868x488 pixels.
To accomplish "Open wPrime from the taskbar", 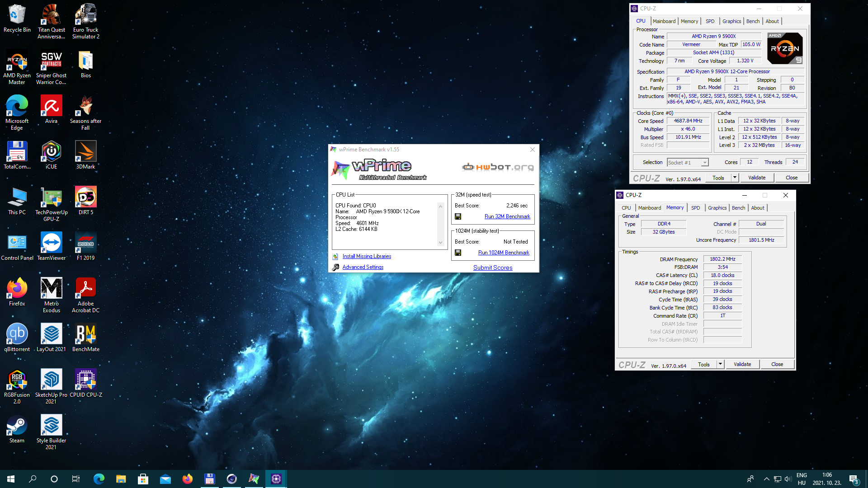I will point(254,479).
